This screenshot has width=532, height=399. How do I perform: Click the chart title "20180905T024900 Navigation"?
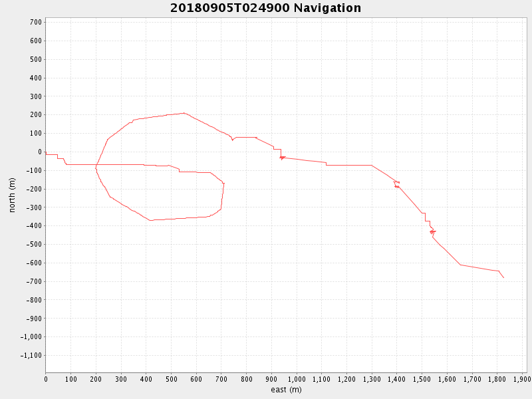(x=266, y=8)
